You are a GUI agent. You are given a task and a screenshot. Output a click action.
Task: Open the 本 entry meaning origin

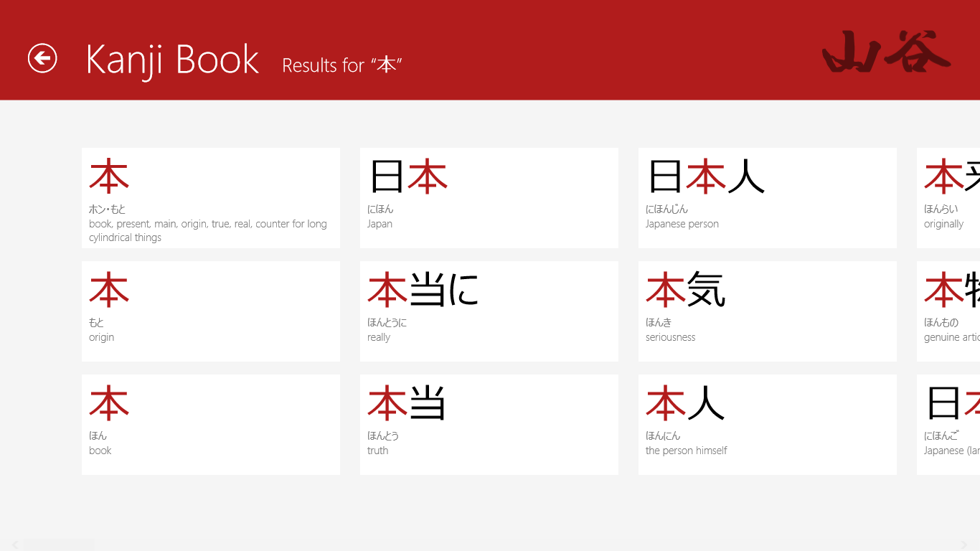click(210, 311)
